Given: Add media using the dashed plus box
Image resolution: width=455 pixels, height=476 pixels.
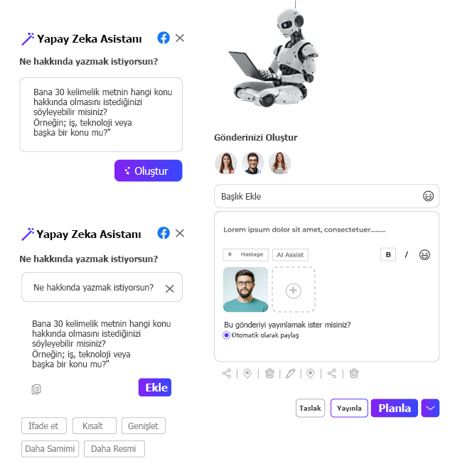Looking at the screenshot, I should point(293,290).
